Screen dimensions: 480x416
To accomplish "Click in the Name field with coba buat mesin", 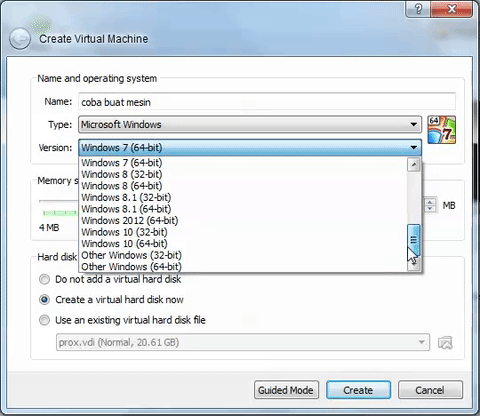I will pyautogui.click(x=267, y=102).
